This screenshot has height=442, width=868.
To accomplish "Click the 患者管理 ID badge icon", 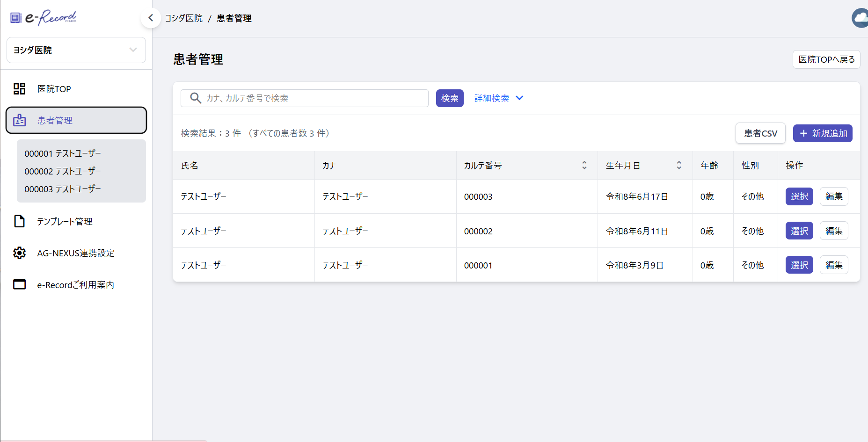I will pyautogui.click(x=19, y=120).
